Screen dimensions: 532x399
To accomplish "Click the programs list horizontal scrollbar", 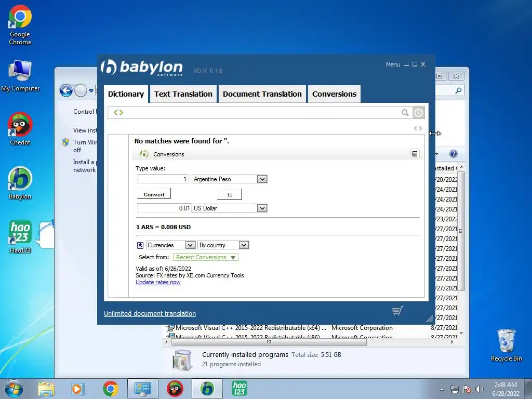I will (269, 342).
